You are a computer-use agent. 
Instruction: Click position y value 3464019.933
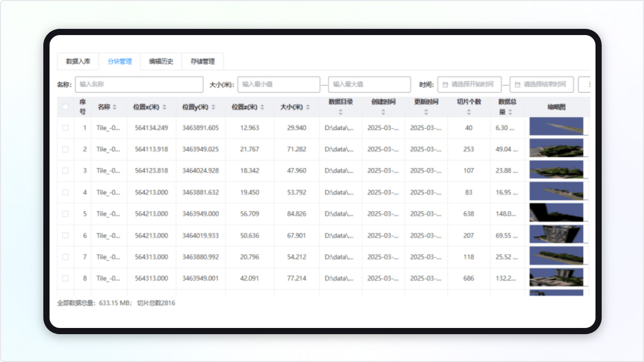pyautogui.click(x=200, y=236)
